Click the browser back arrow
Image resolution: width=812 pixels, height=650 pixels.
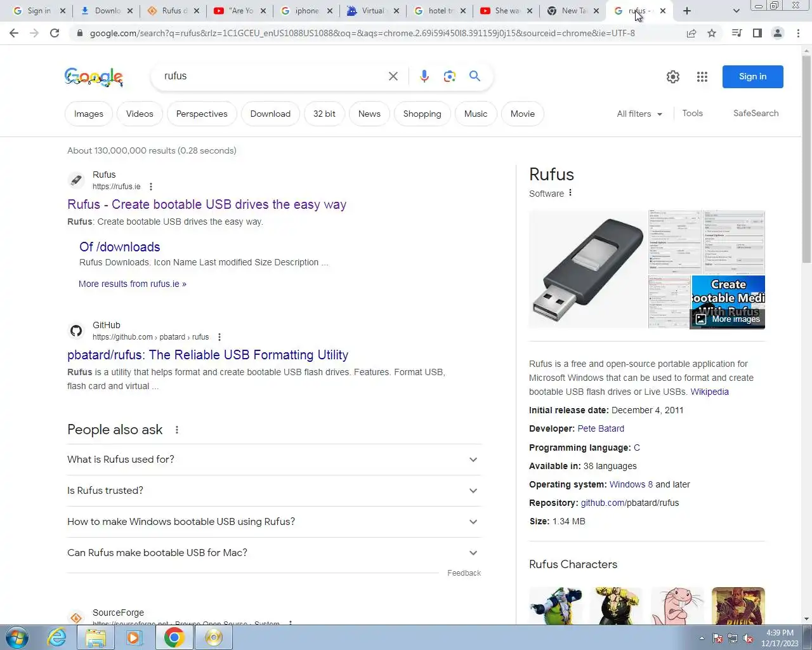14,33
